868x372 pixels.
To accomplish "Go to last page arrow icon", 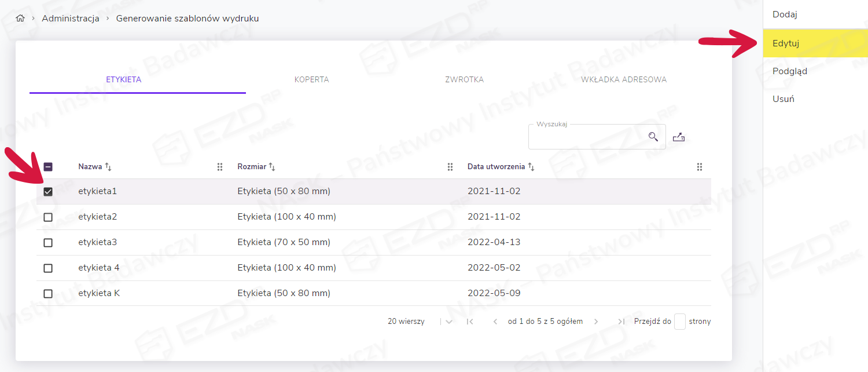I will (x=621, y=322).
